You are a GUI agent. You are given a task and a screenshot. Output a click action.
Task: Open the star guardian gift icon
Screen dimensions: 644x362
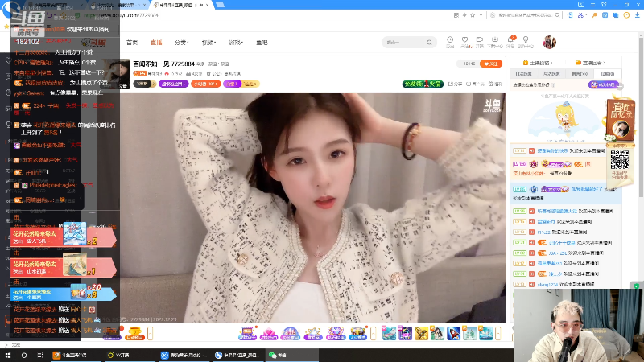point(312,333)
